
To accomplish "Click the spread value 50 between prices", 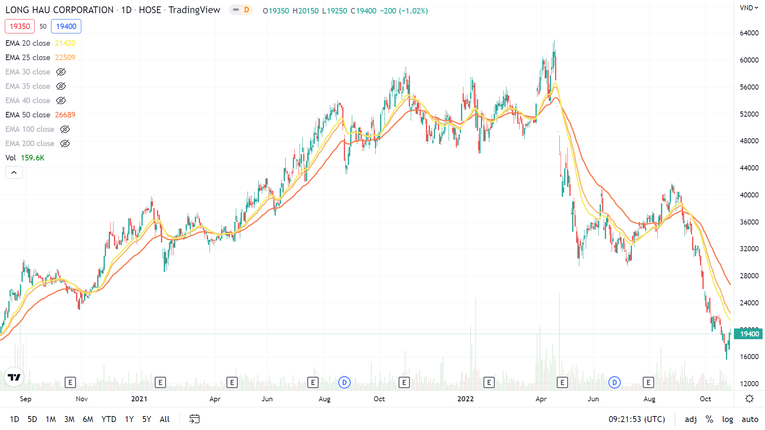I will click(43, 26).
